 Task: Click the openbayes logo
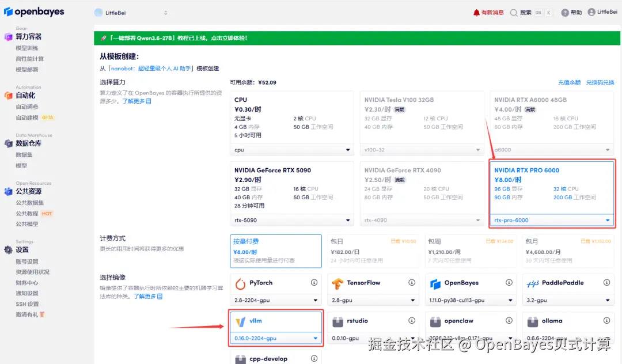tap(34, 12)
